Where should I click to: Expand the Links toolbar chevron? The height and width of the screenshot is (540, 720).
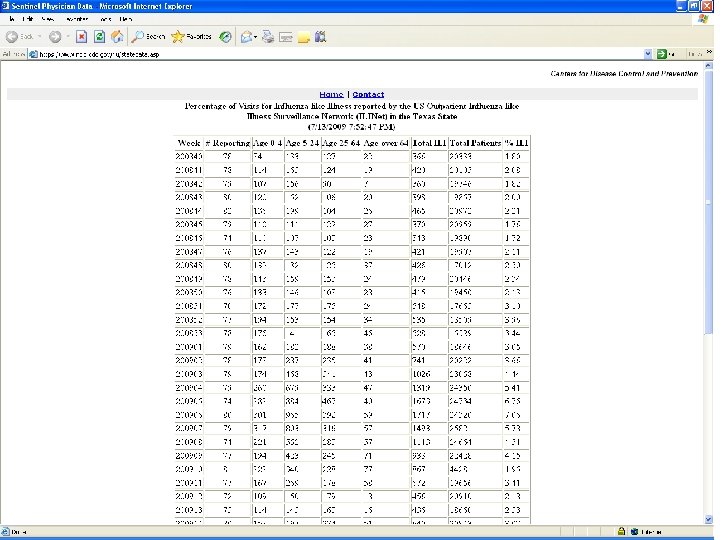point(710,52)
